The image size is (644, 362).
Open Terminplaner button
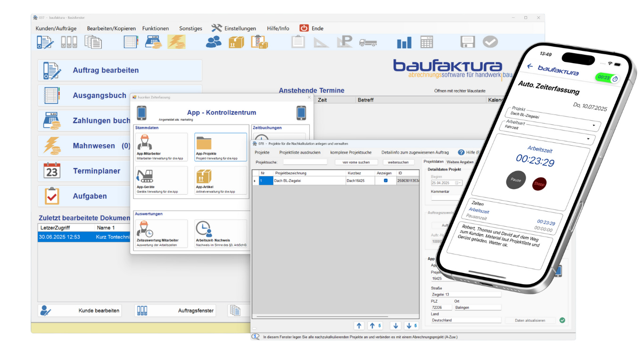[x=85, y=171]
